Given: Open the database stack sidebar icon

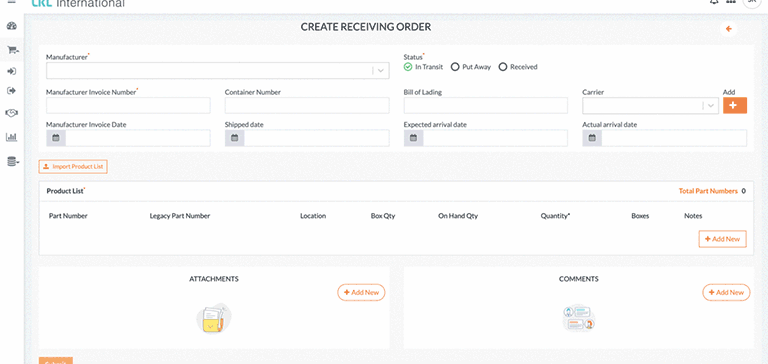Looking at the screenshot, I should click(12, 162).
